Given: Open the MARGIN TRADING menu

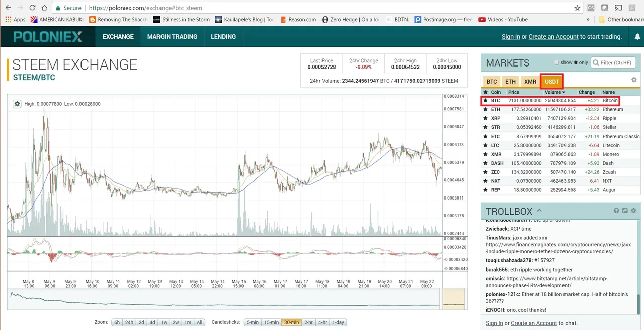Looking at the screenshot, I should [172, 37].
